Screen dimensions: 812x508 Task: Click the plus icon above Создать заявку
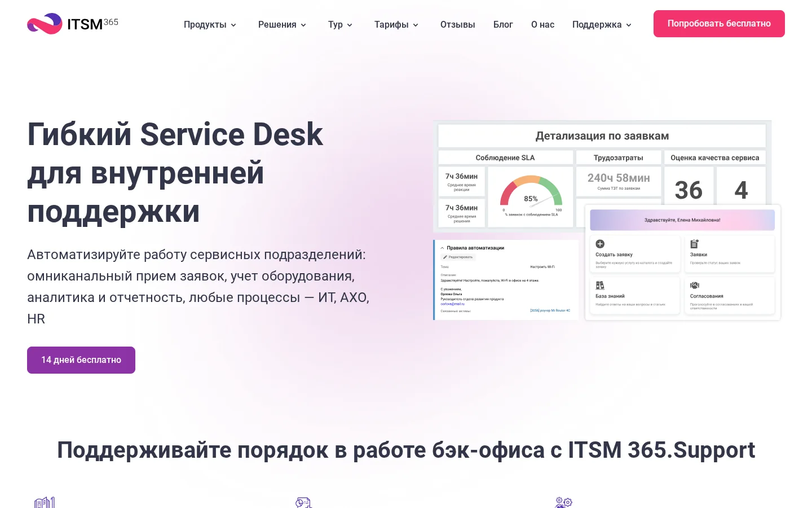point(600,244)
